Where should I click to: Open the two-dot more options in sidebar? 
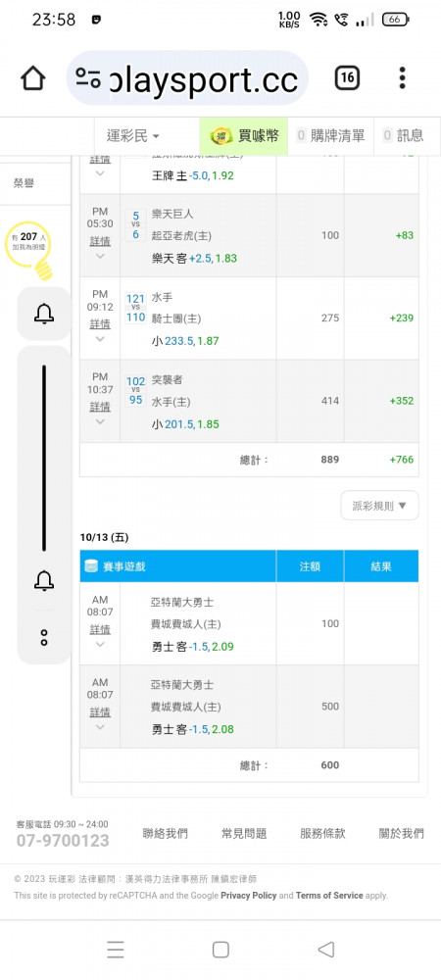(44, 638)
